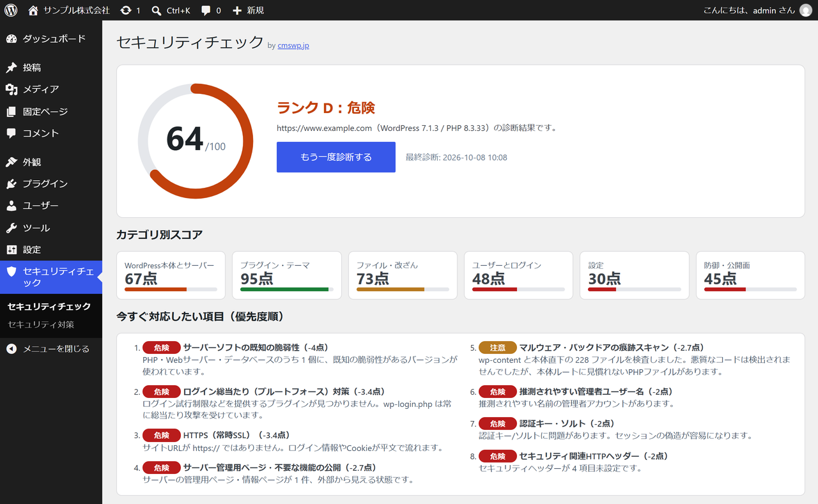Click the 推測されやすい管理者ユーザー名 title
Image resolution: width=818 pixels, height=504 pixels.
[x=596, y=392]
